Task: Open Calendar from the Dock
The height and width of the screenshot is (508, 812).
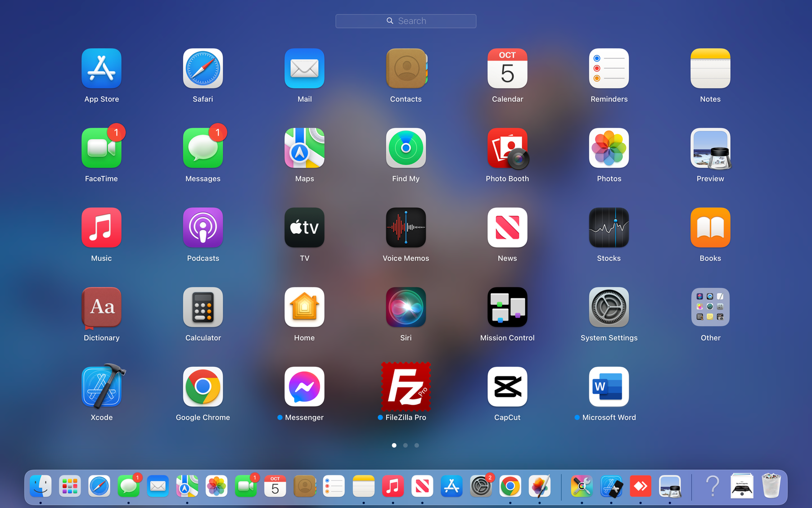Action: point(275,487)
